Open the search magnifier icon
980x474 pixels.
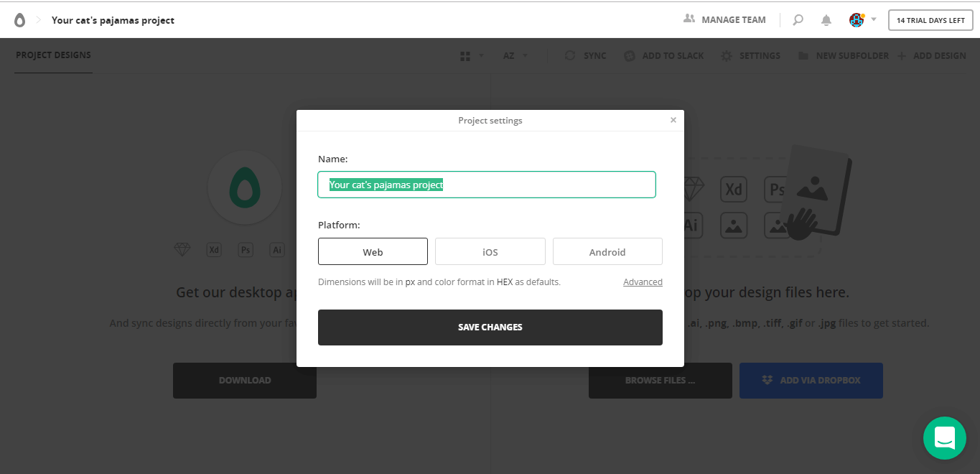tap(798, 20)
